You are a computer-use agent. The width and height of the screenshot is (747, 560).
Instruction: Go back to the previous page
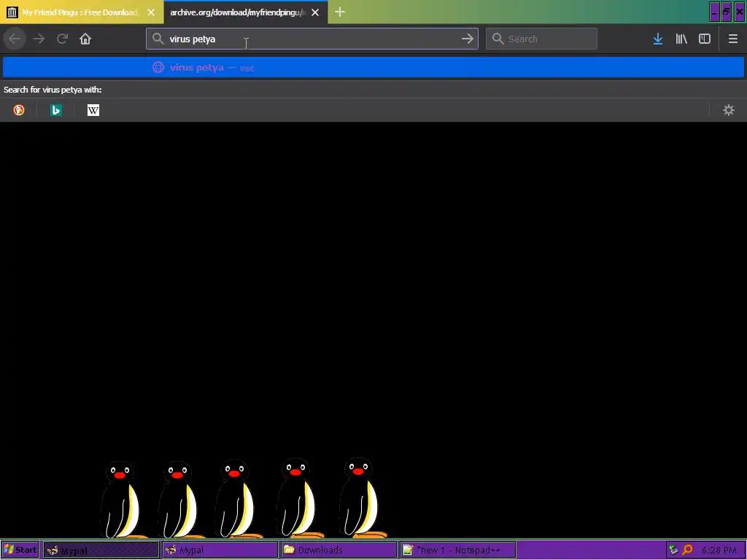[x=15, y=39]
